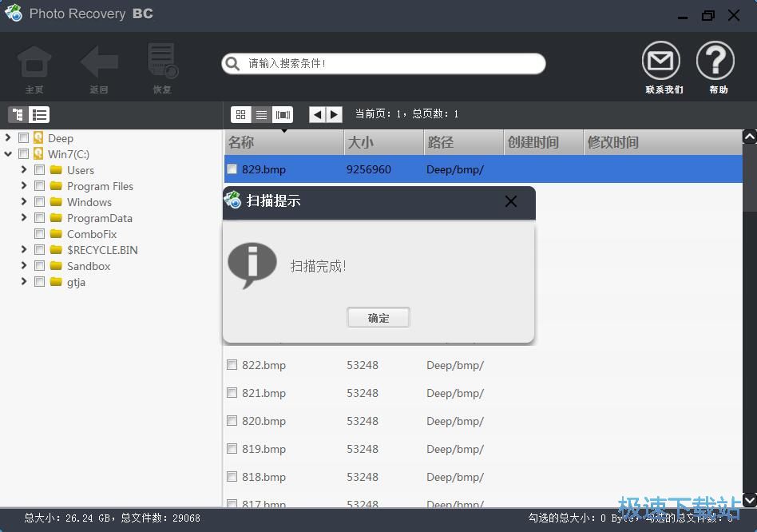757x532 pixels.
Task: Click the Windows folder icon
Action: (56, 202)
